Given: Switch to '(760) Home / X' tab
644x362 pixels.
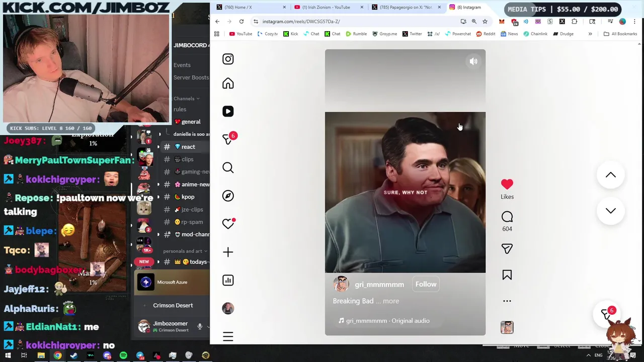Looking at the screenshot, I should pos(252,7).
